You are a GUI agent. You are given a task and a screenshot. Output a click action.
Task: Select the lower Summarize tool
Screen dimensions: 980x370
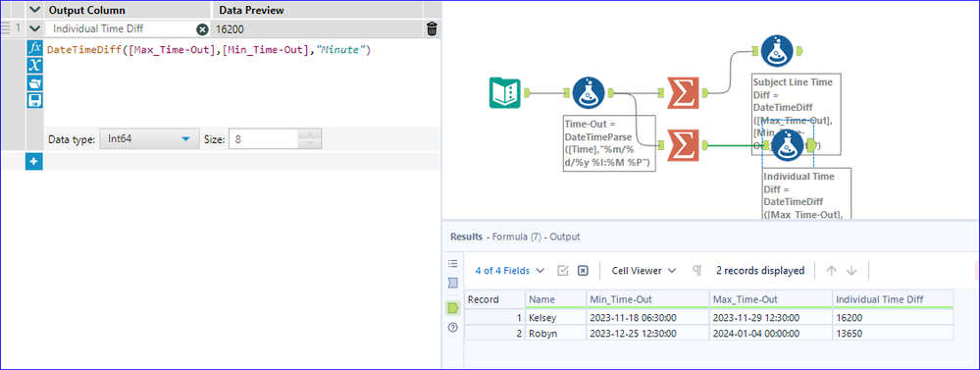pos(683,145)
